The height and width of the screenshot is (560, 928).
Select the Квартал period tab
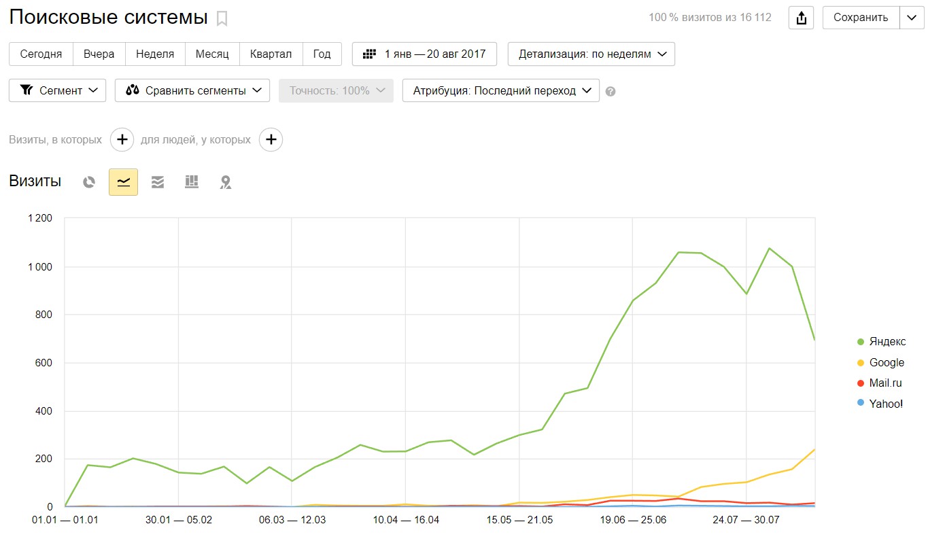point(271,54)
